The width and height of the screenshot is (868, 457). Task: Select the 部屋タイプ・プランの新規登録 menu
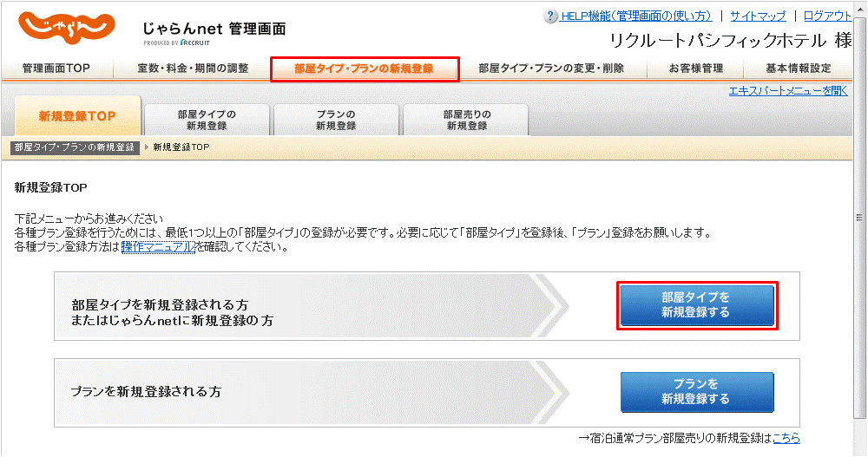pos(364,69)
